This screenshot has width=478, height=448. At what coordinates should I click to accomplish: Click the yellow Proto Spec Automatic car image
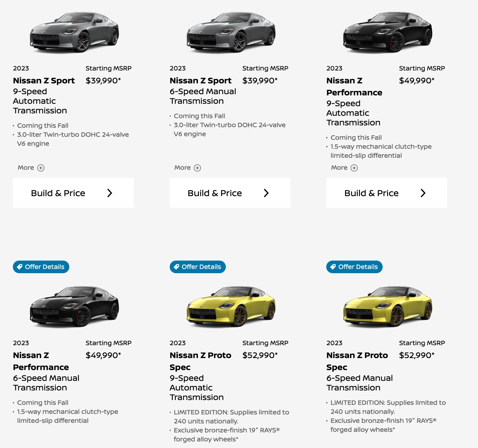(231, 307)
